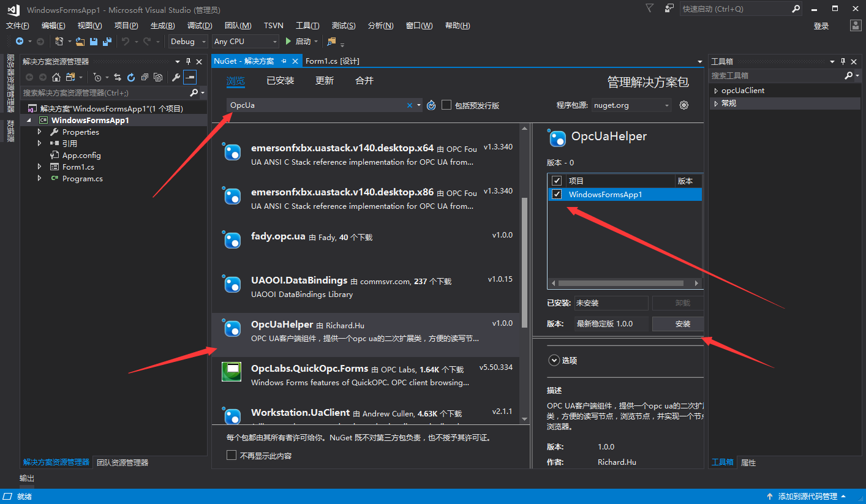Select the OpcUaHelper package icon in results
The image size is (866, 504).
[232, 328]
